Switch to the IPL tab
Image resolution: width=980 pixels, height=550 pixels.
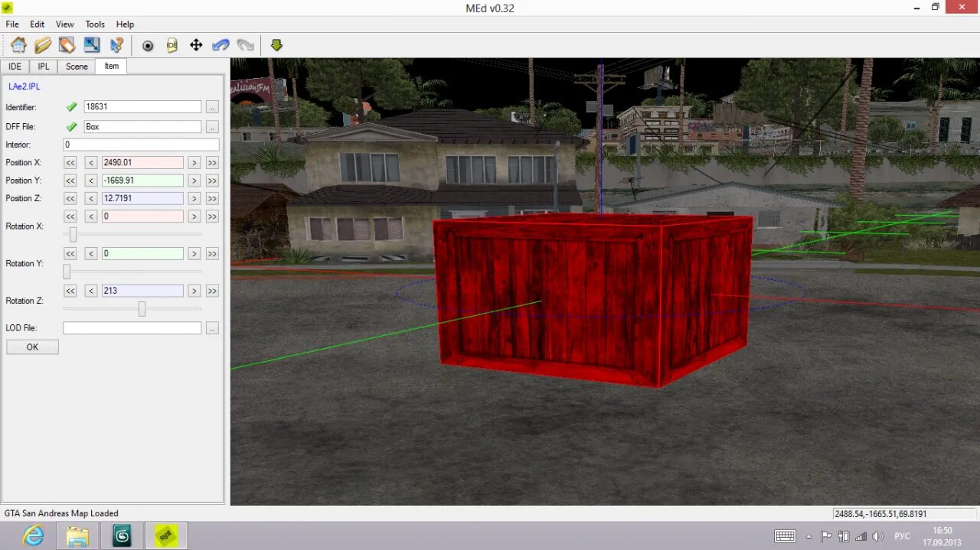44,67
